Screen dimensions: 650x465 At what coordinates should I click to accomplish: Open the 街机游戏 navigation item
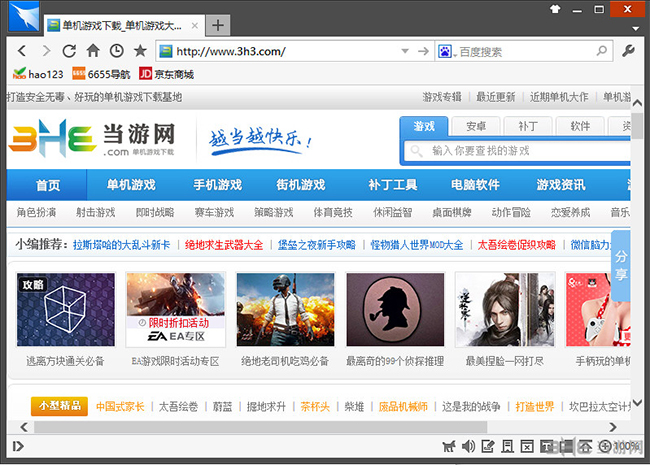pyautogui.click(x=301, y=185)
